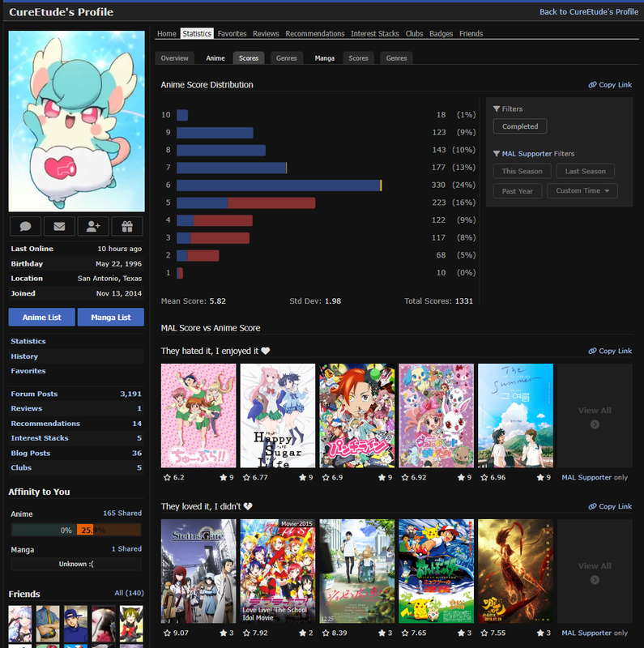Click the outlined star next to 6.2
The height and width of the screenshot is (648, 644).
pos(167,477)
